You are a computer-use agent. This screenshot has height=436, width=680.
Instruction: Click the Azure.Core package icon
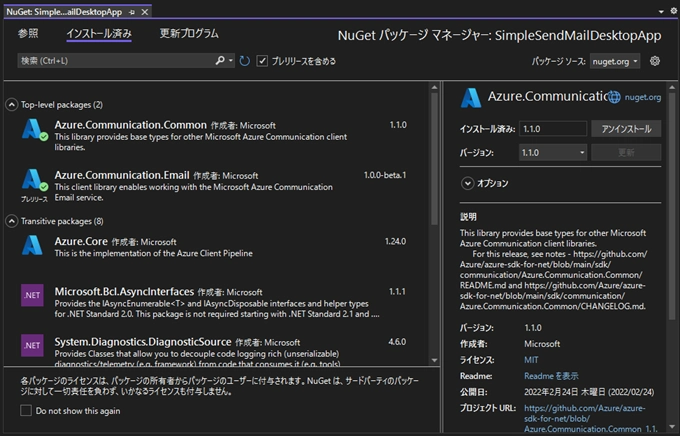(32, 245)
